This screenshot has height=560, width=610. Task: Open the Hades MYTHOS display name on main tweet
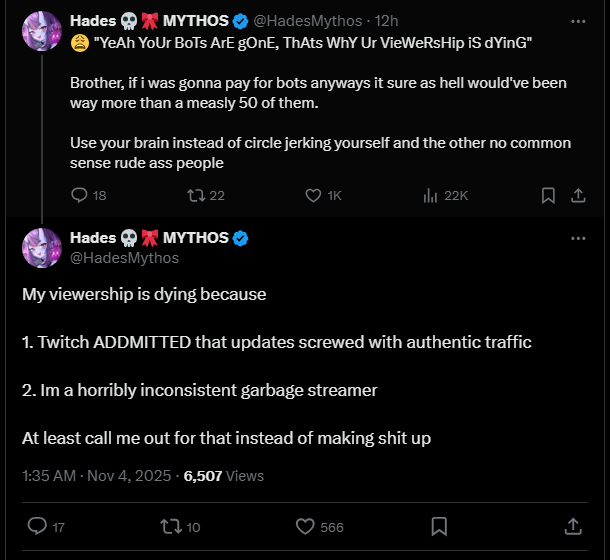[x=150, y=239]
